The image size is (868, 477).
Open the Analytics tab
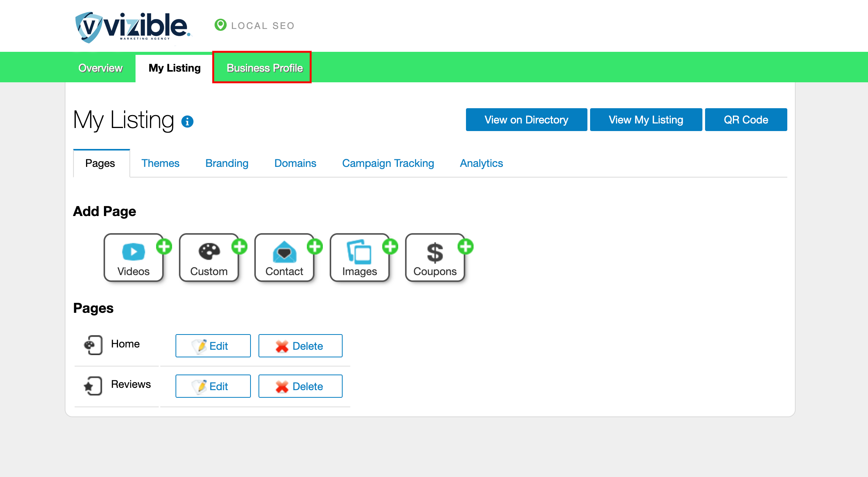pos(481,163)
